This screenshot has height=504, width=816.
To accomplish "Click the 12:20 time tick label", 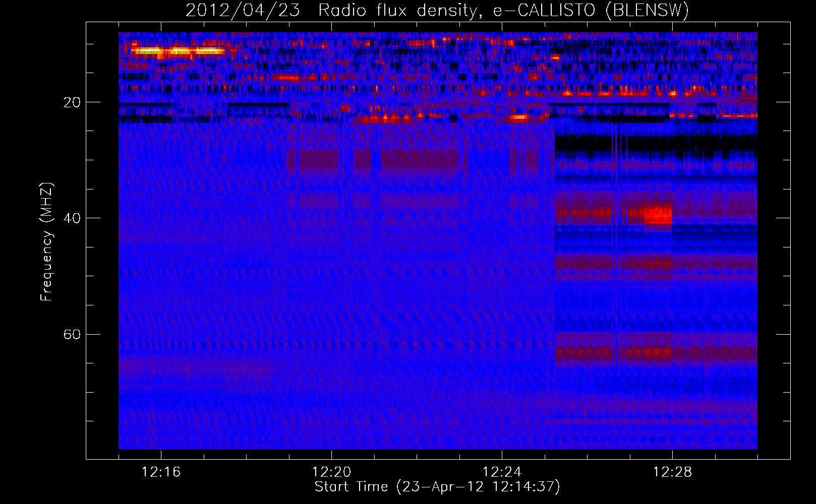I will (331, 472).
